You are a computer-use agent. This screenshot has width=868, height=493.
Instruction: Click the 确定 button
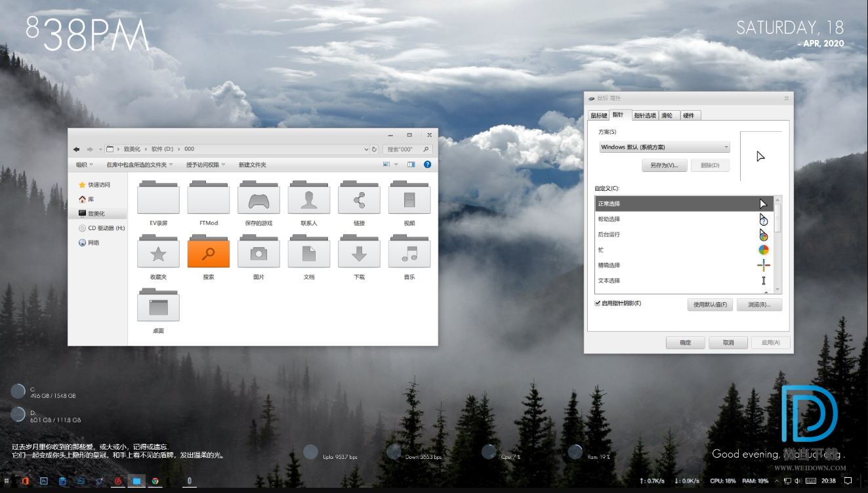coord(686,342)
